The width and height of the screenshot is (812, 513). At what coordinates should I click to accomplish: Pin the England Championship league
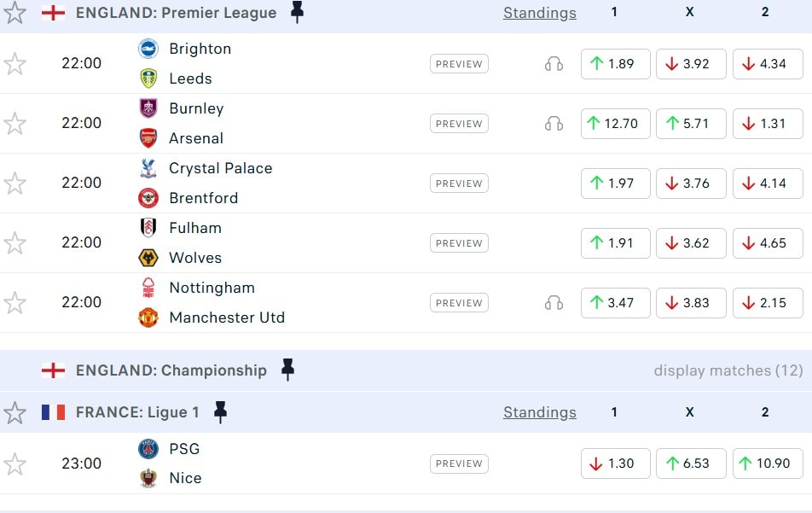click(287, 370)
